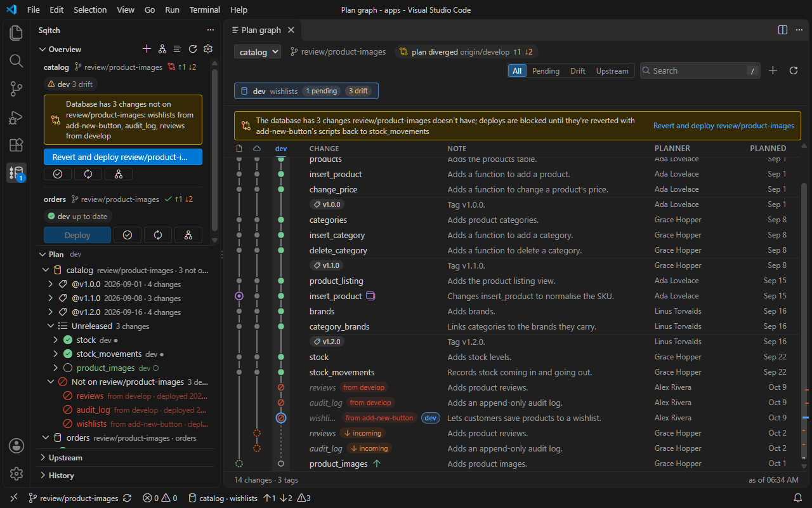Screen dimensions: 812x508
Task: Open notifications bell in status bar
Action: (798, 498)
